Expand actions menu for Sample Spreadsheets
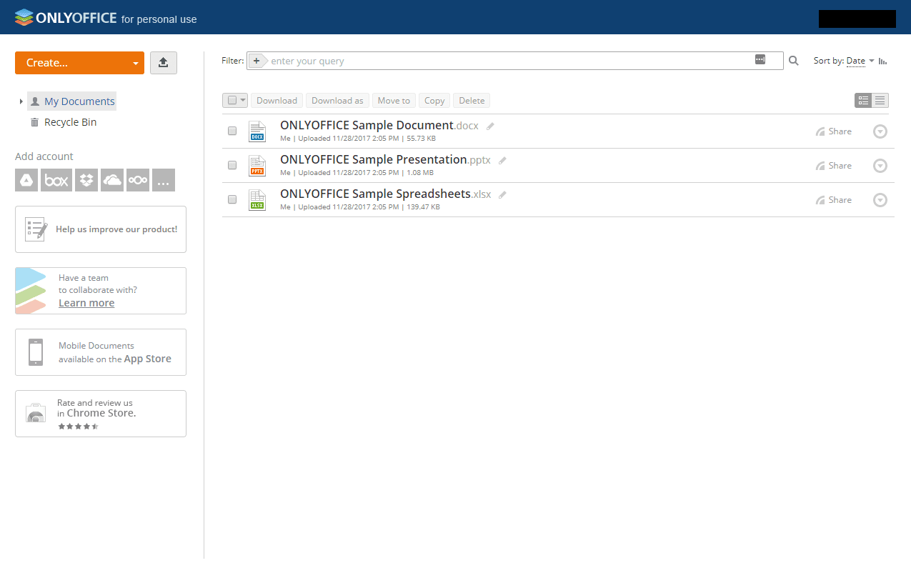Image resolution: width=911 pixels, height=588 pixels. click(880, 200)
